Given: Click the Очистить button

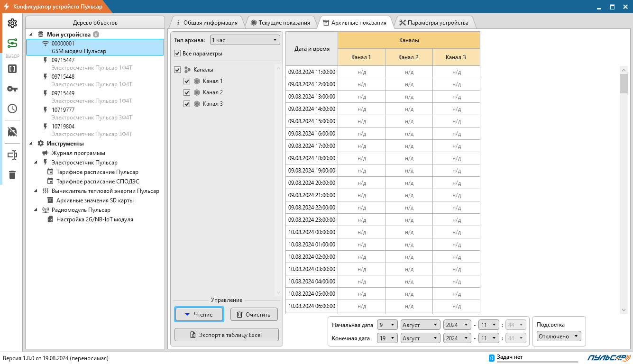Looking at the screenshot, I should pos(254,314).
